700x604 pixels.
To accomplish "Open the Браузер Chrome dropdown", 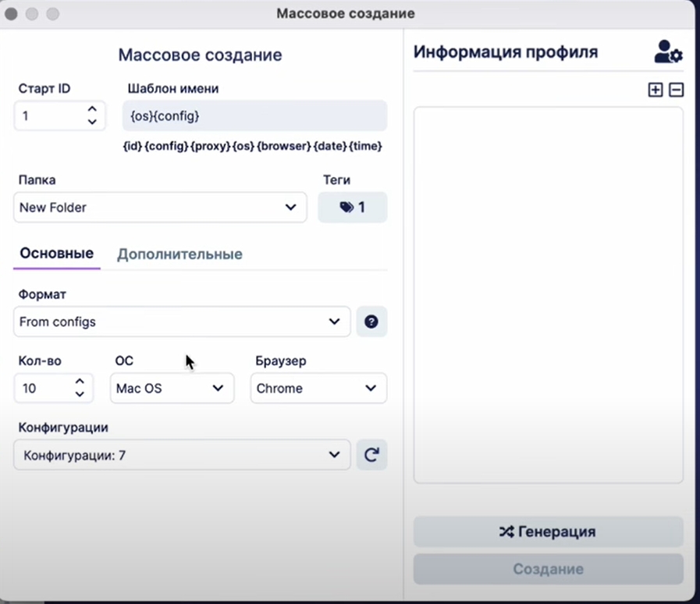I will coord(318,388).
